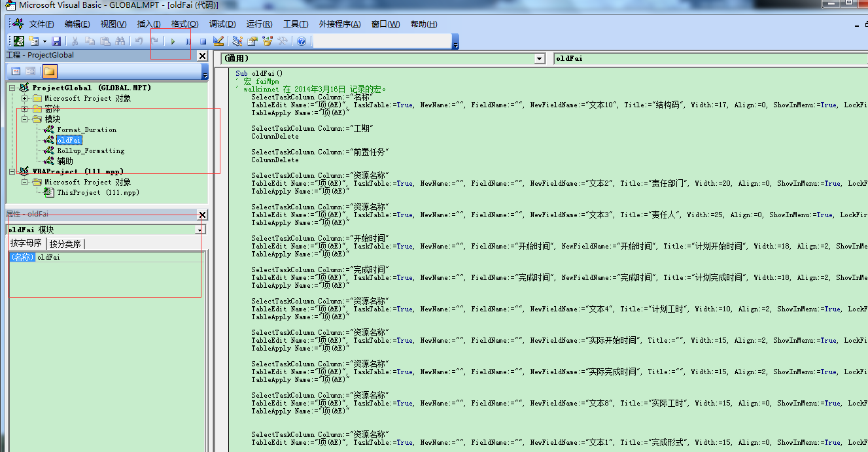Switch to the 按分类序 tab
The image size is (868, 452).
click(65, 243)
